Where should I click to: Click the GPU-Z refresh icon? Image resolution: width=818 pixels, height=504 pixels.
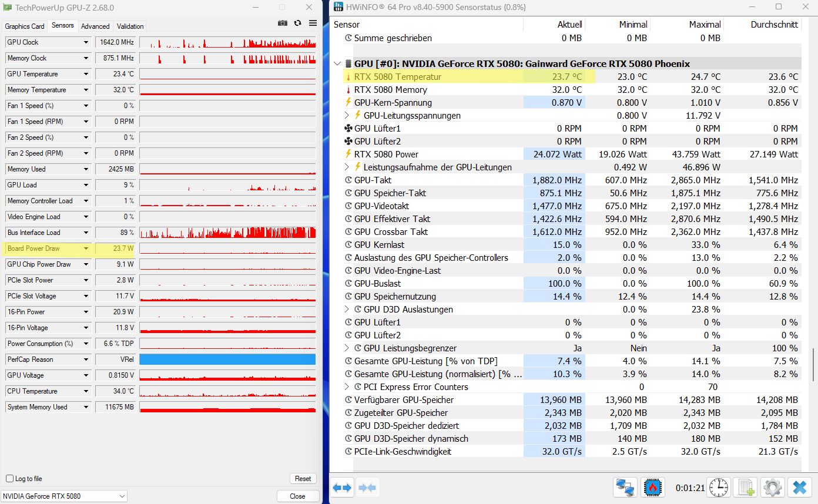click(298, 23)
